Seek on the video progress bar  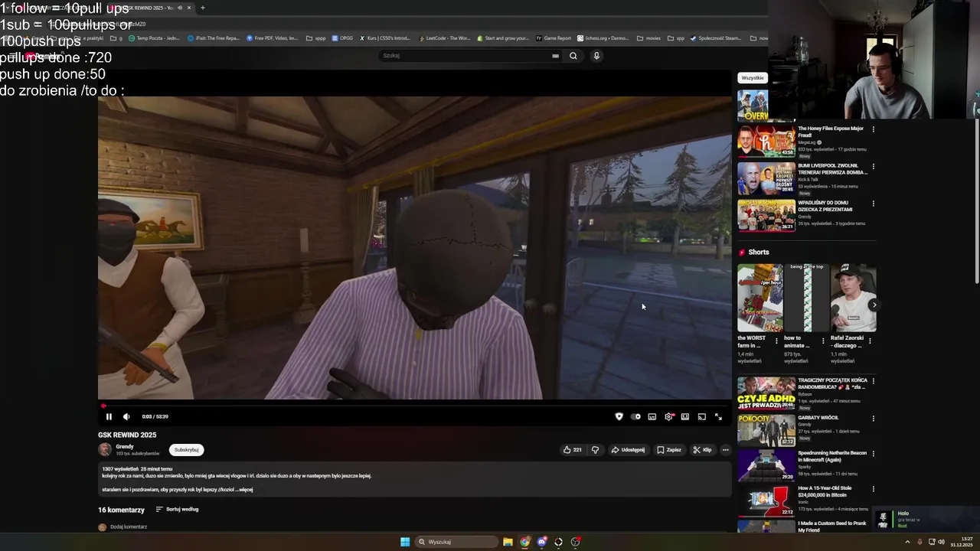click(x=414, y=406)
